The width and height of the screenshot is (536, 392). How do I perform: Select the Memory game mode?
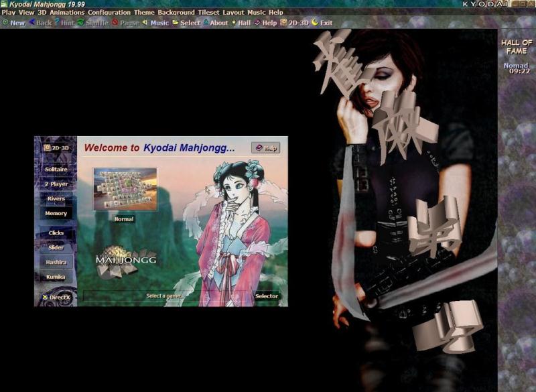pos(56,214)
